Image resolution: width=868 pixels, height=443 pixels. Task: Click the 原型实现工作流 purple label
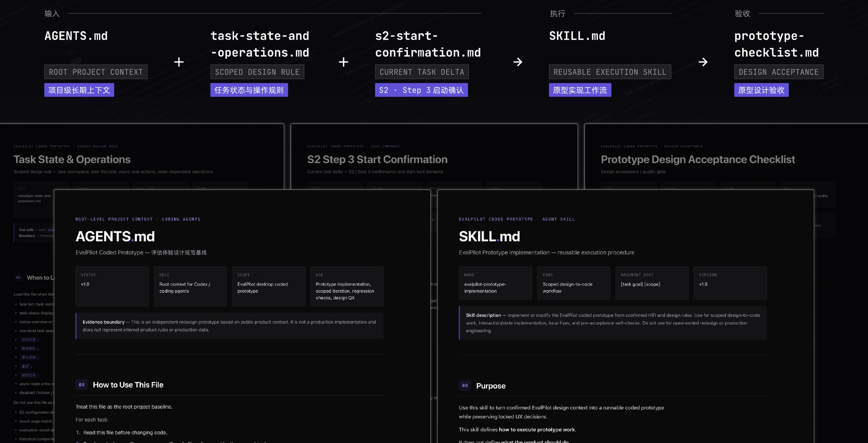(x=580, y=90)
